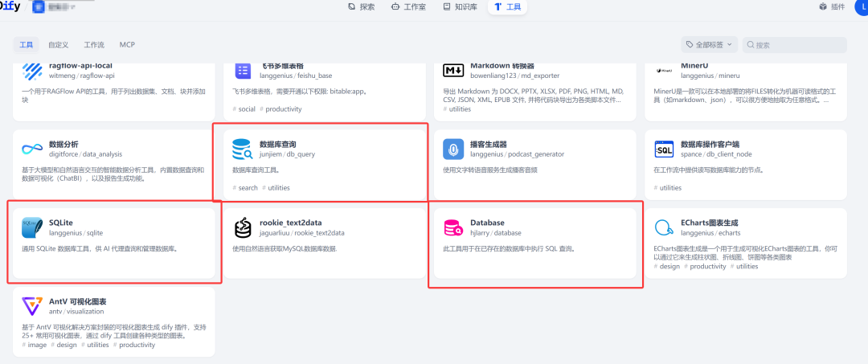Switch to the 自定义 tab

[x=58, y=45]
